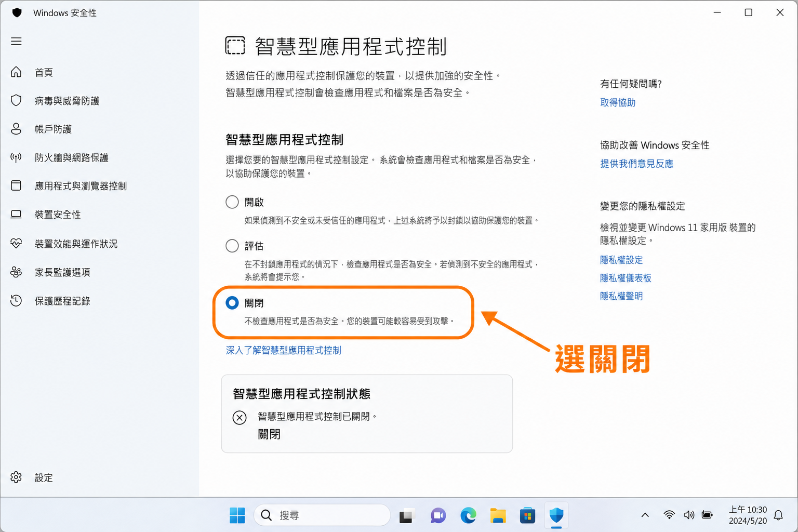The height and width of the screenshot is (532, 798).
Task: Click the antenna icon for 防火牆與網路保護
Action: click(x=16, y=157)
